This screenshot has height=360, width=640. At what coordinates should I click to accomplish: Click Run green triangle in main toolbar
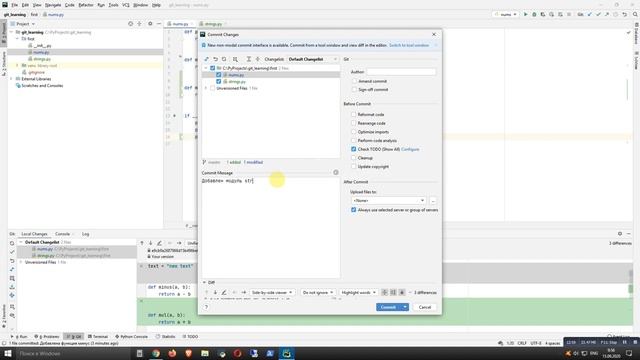[x=525, y=14]
